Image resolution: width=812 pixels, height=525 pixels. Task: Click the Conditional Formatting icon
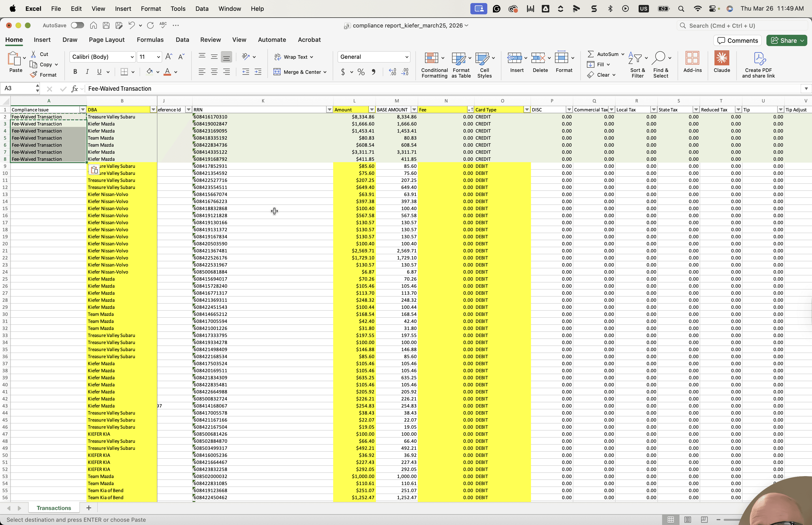pyautogui.click(x=431, y=58)
